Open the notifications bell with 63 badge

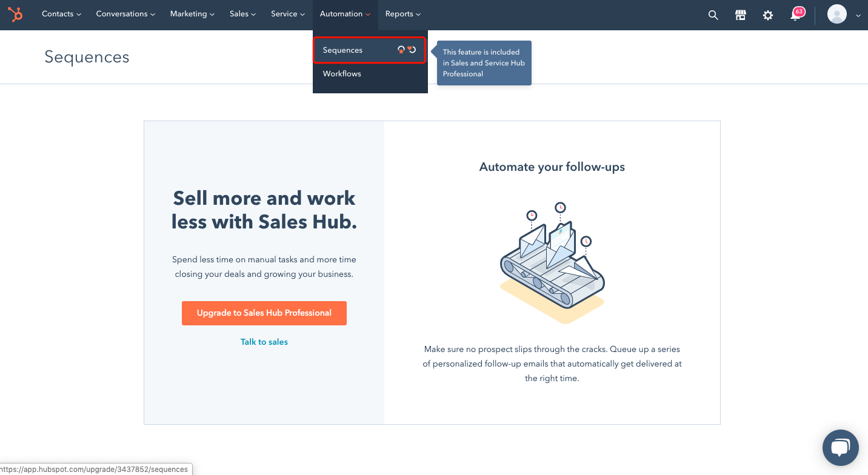coord(796,14)
